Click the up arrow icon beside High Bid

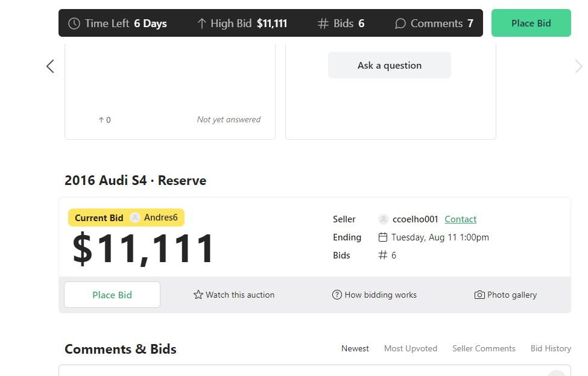pos(202,23)
